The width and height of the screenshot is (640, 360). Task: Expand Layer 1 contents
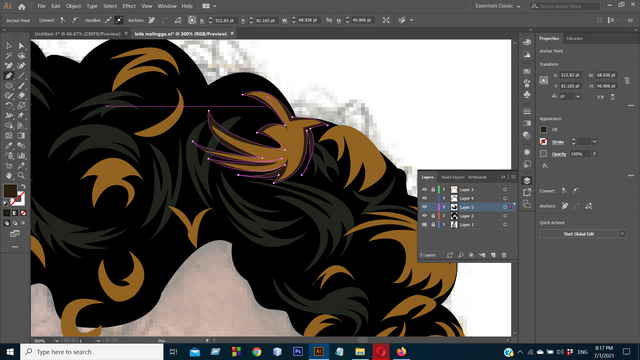point(444,224)
